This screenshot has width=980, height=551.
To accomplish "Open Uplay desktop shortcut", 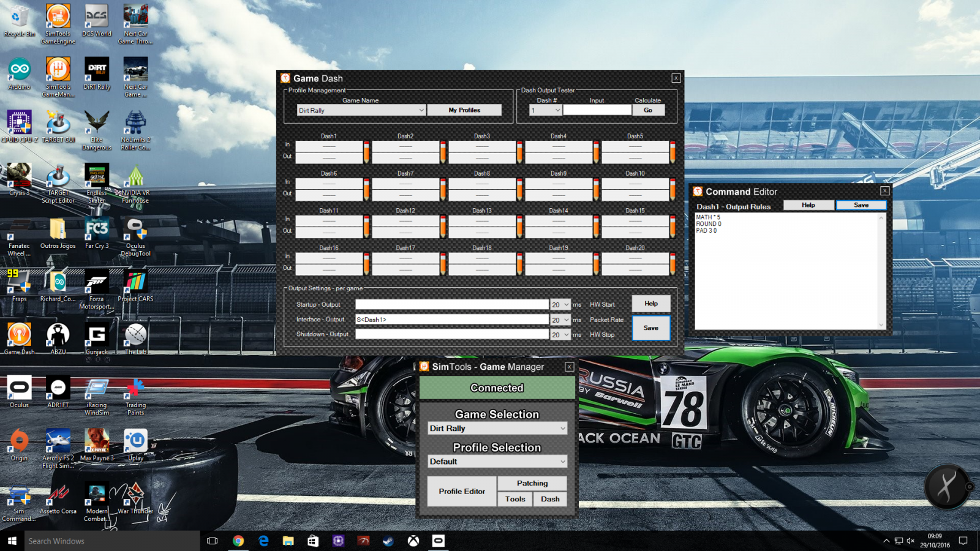I will point(135,444).
